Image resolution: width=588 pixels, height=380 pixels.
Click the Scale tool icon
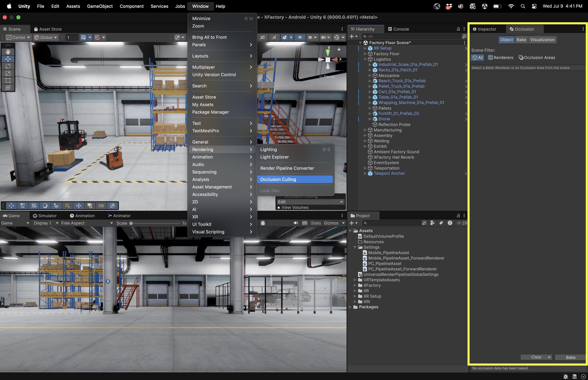[8, 73]
